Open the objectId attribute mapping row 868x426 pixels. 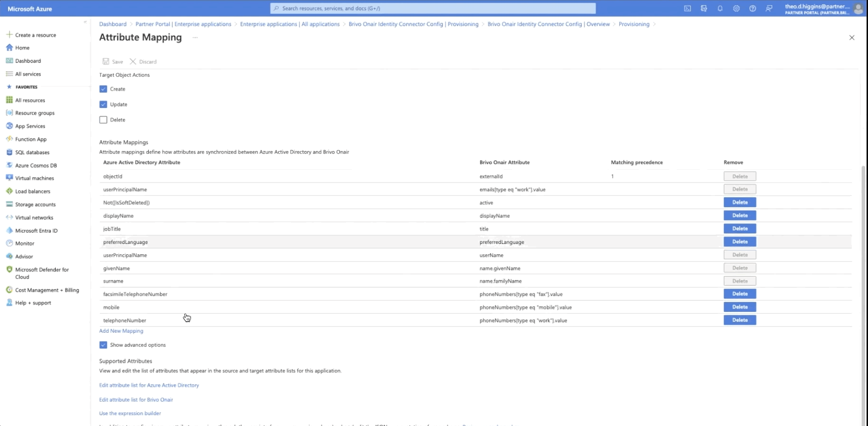point(475,176)
